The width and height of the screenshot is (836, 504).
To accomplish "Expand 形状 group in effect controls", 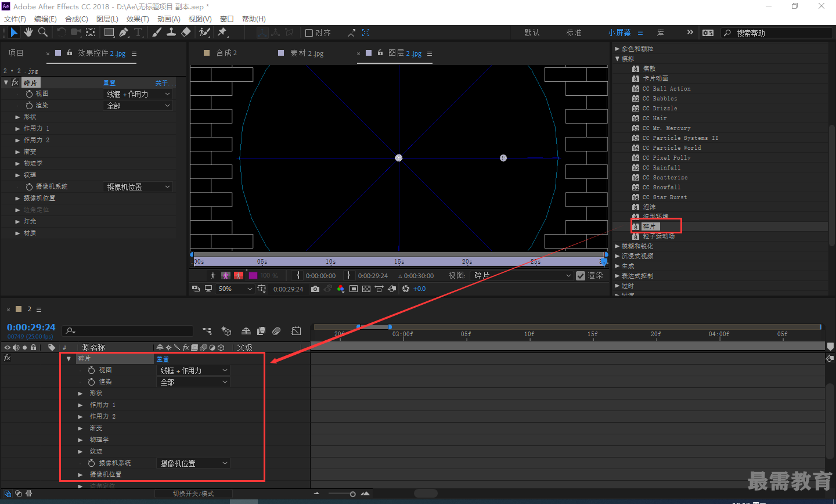I will click(17, 117).
